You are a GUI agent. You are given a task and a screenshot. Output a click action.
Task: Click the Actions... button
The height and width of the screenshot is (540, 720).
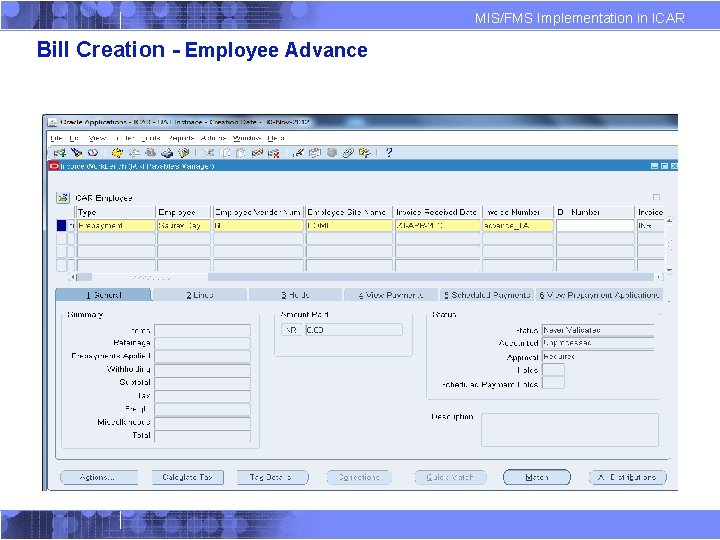(99, 477)
